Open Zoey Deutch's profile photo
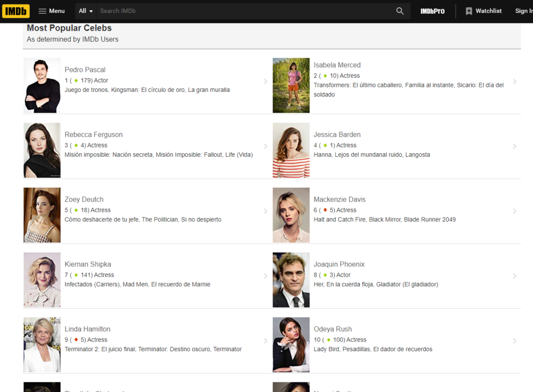The image size is (533, 392). click(x=42, y=215)
